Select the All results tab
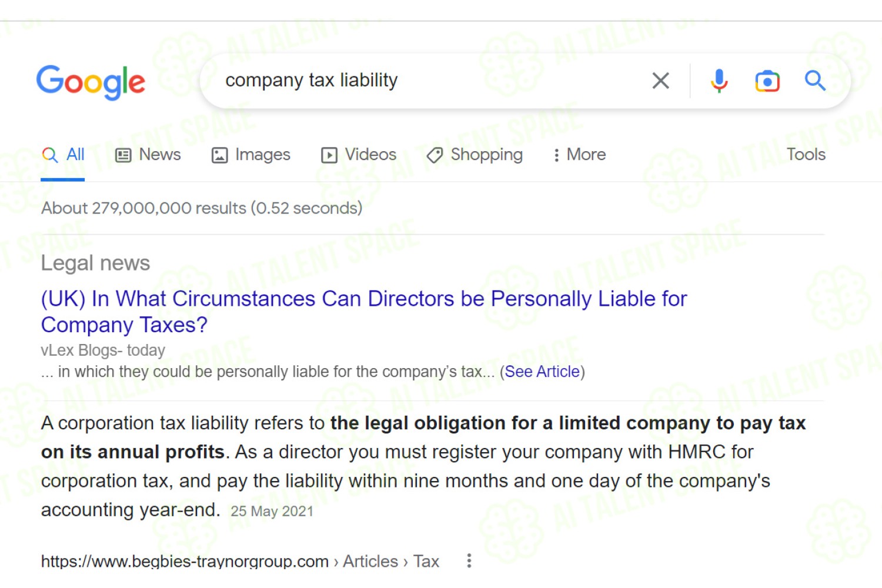 click(x=64, y=155)
